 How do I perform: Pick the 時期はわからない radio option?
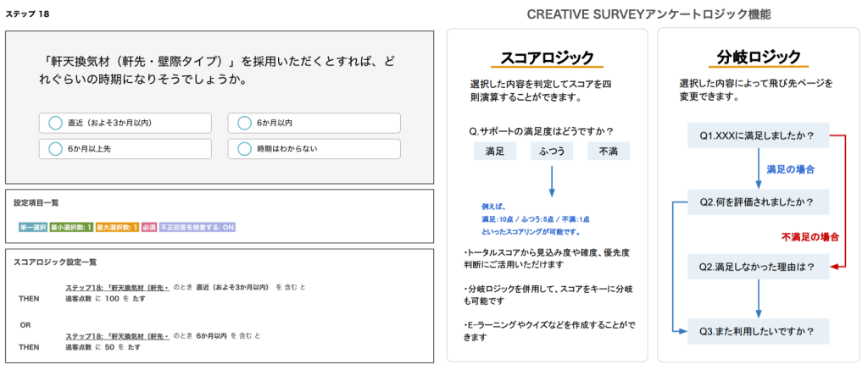pos(245,149)
